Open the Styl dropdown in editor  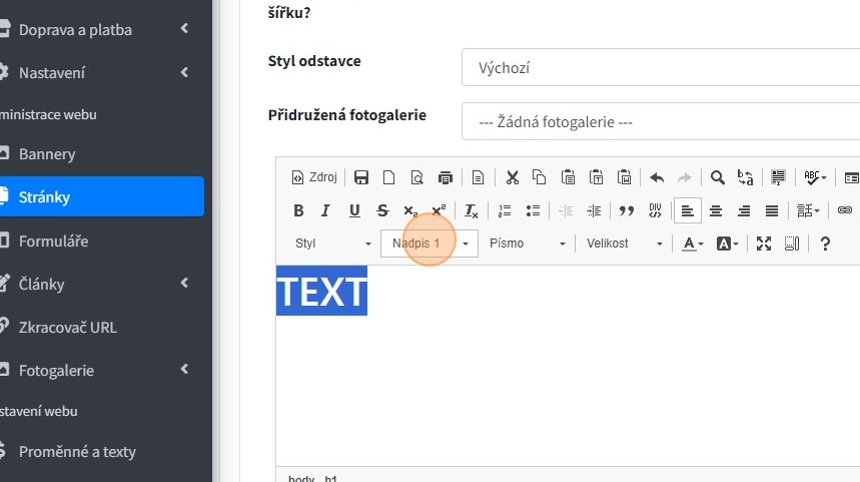332,244
